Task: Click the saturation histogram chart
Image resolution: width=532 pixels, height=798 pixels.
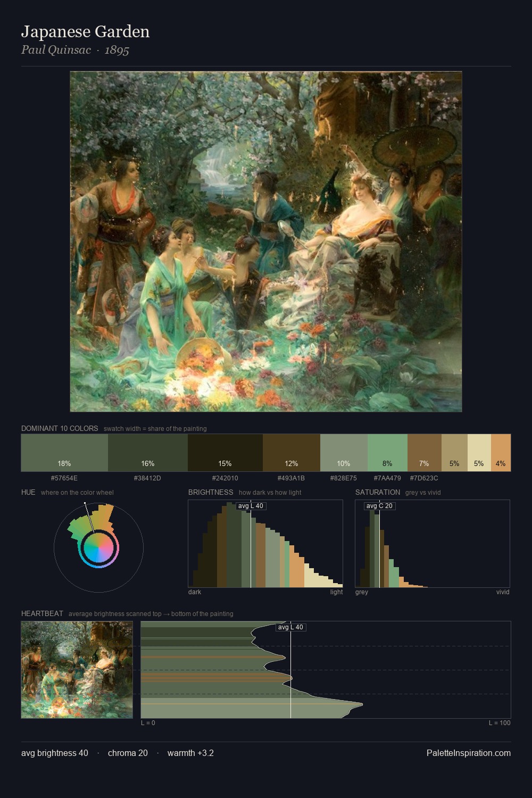Action: [x=433, y=544]
